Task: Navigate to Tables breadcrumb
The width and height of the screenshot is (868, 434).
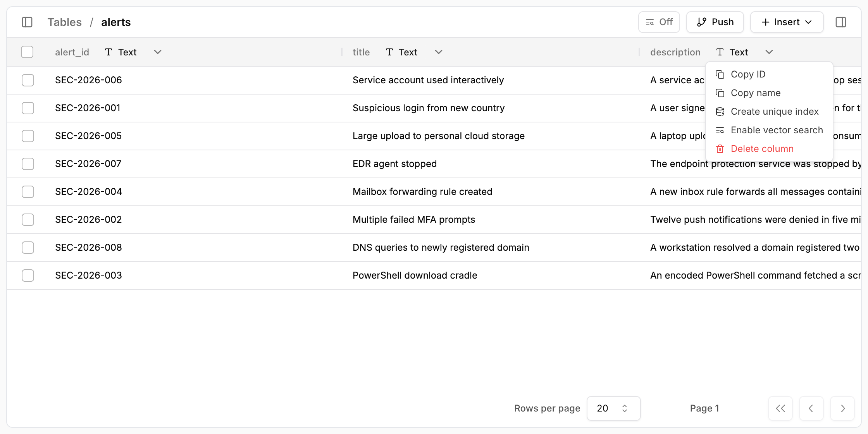Action: 65,22
